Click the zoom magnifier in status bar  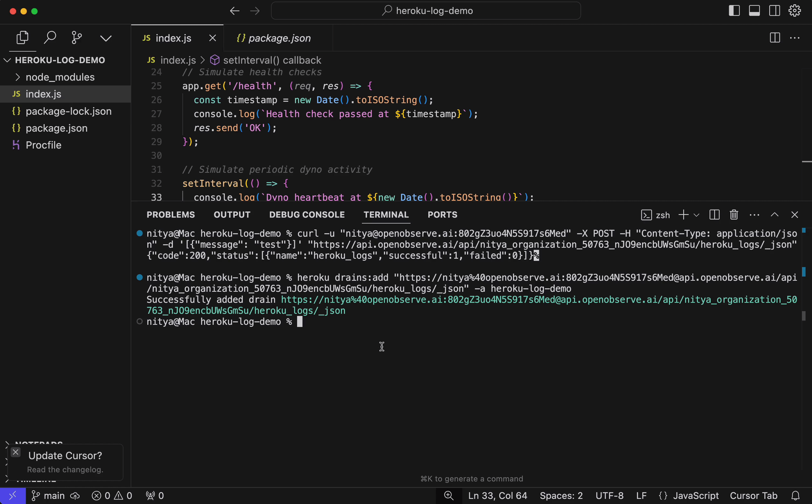tap(449, 496)
